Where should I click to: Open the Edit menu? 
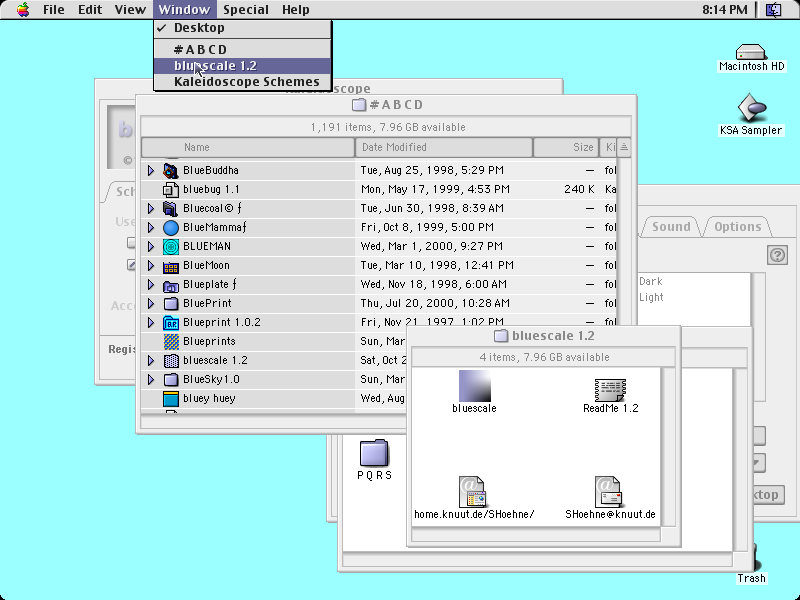coord(90,10)
